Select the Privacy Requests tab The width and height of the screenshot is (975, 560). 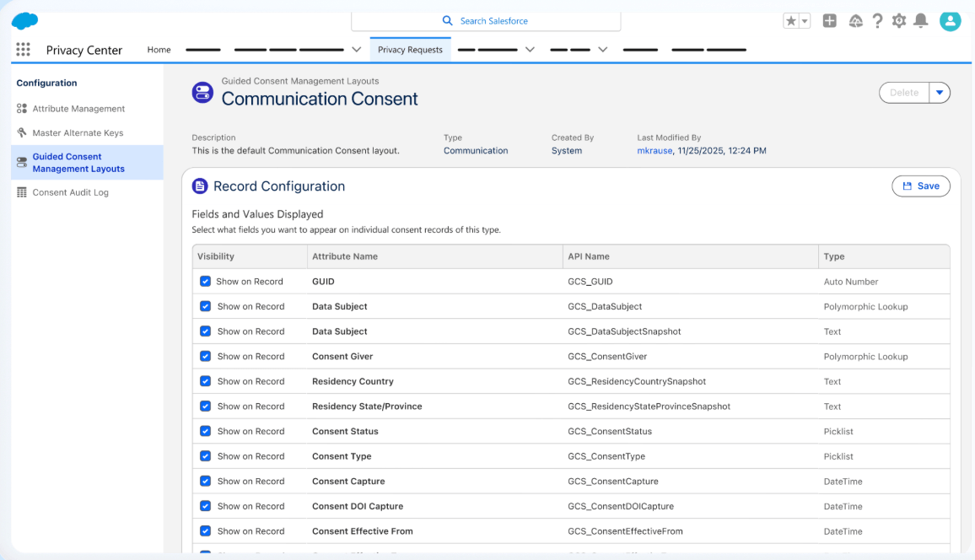[x=411, y=50]
